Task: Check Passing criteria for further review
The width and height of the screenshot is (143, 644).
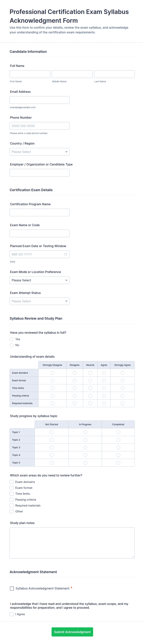Action: (x=12, y=500)
